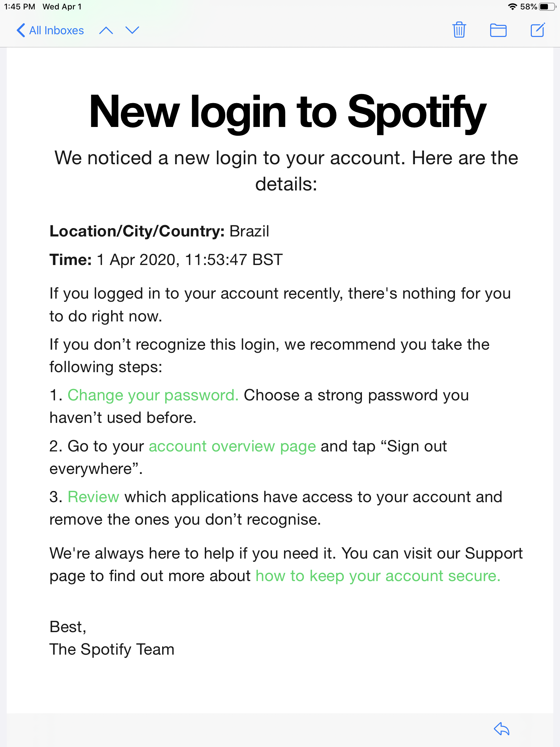Tap the Wi-Fi status icon
Screen dimensions: 560x747
point(512,7)
